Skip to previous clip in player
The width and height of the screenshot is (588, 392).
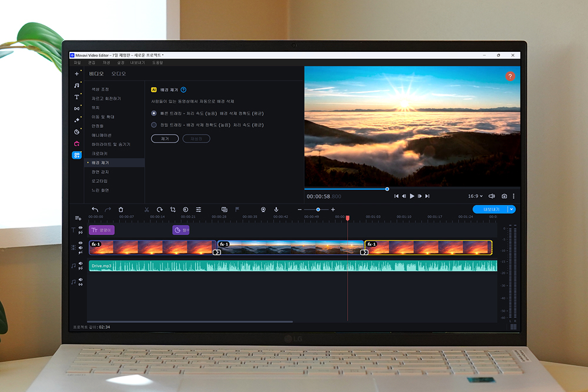(x=396, y=196)
